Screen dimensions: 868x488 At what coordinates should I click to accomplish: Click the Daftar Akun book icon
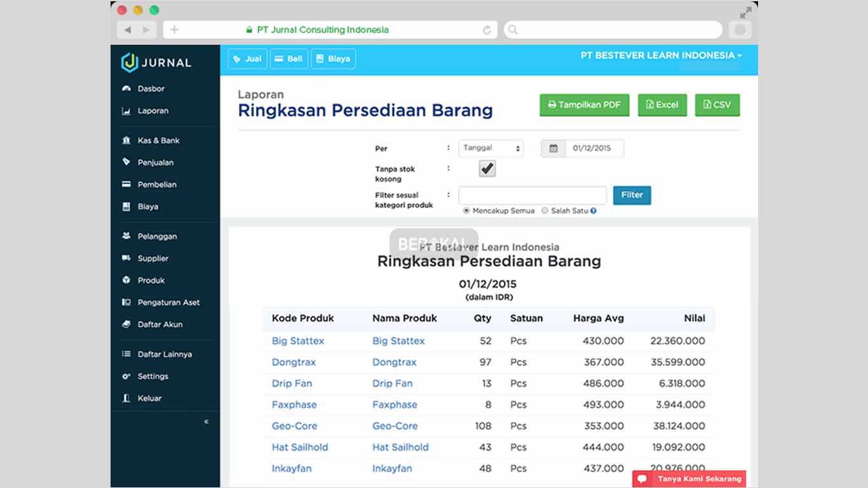click(x=126, y=324)
